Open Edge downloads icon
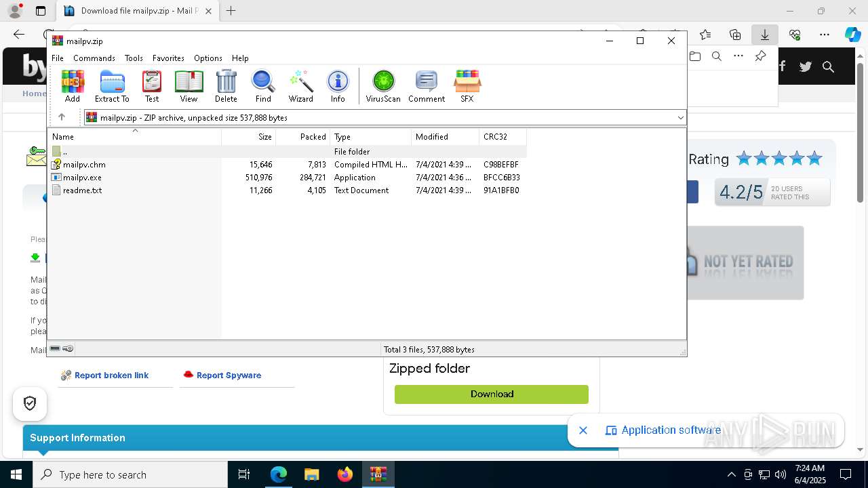This screenshot has width=868, height=488. [764, 35]
